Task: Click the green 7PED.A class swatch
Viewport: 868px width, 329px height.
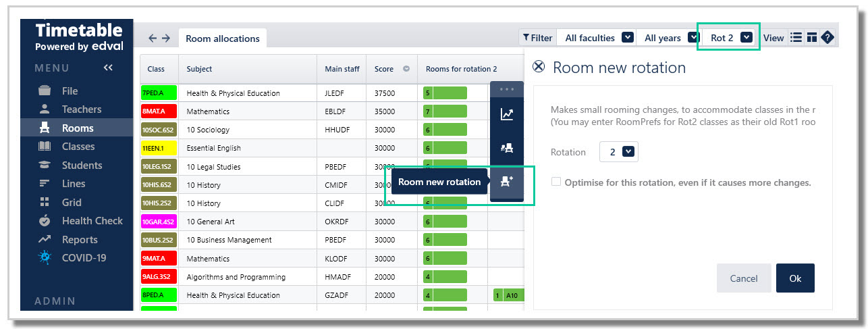Action: click(159, 93)
